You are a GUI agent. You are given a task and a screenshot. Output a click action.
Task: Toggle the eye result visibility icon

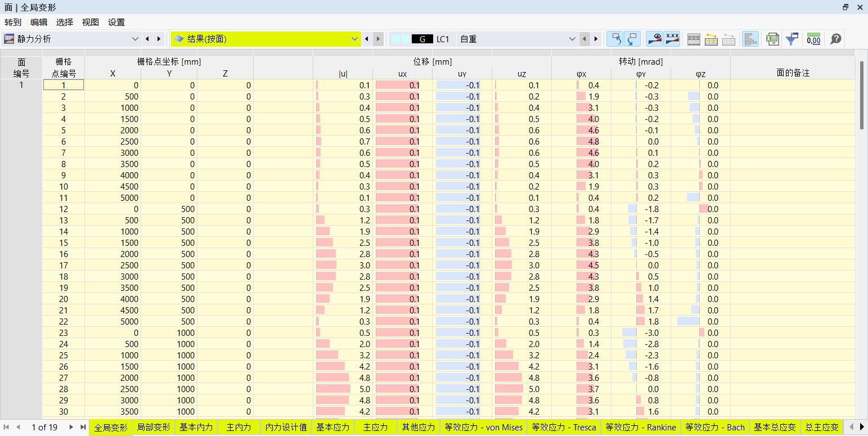654,39
